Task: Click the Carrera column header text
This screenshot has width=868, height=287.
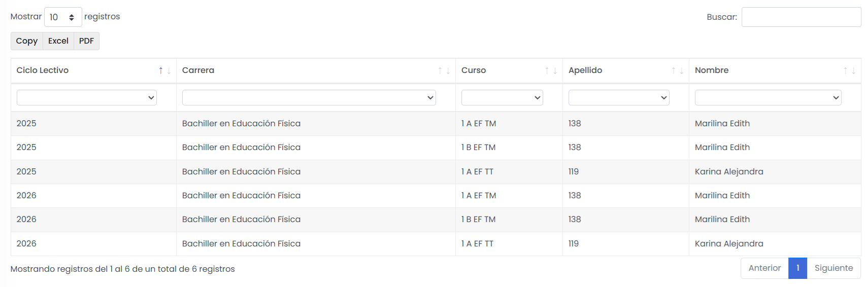Action: (198, 70)
